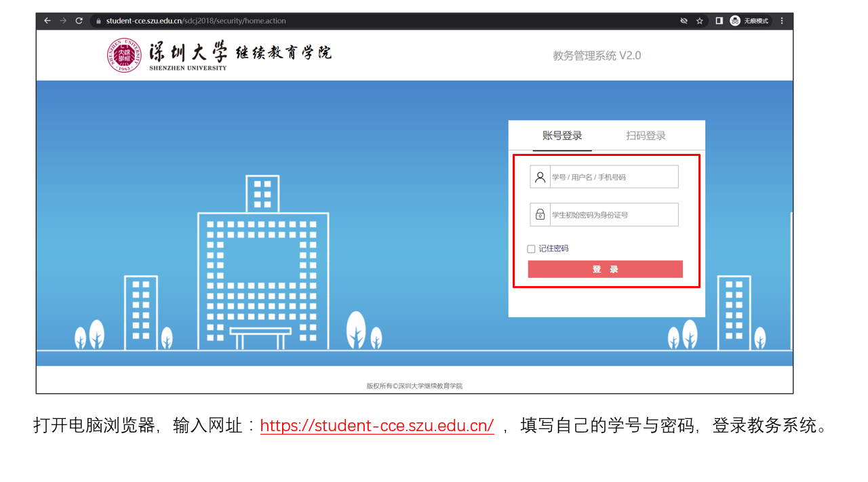Open the student-cce.szu.edu.cn hyperlink below the screenshot

(x=376, y=426)
